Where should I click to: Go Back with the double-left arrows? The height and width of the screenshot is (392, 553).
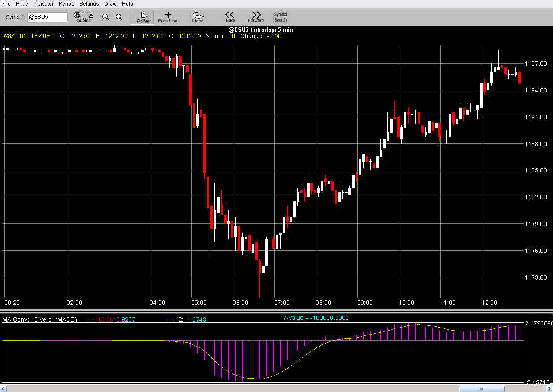[230, 17]
